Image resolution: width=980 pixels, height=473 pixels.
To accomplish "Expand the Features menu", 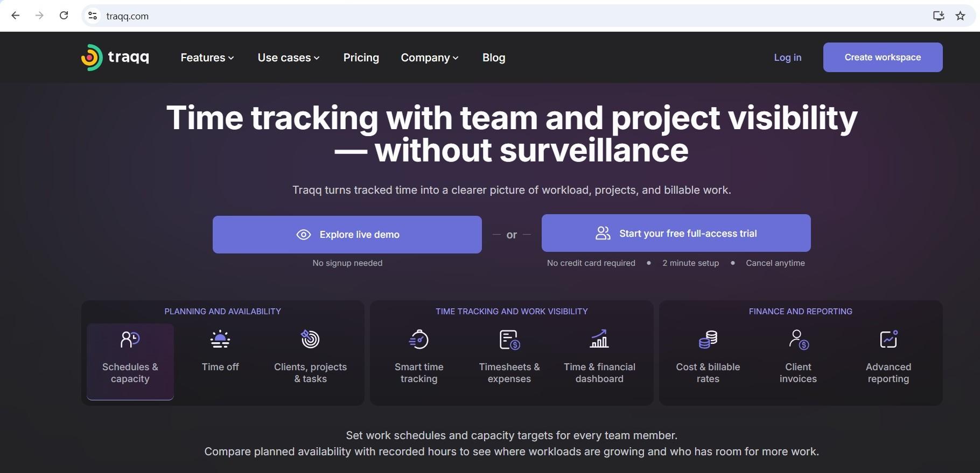I will click(x=207, y=58).
